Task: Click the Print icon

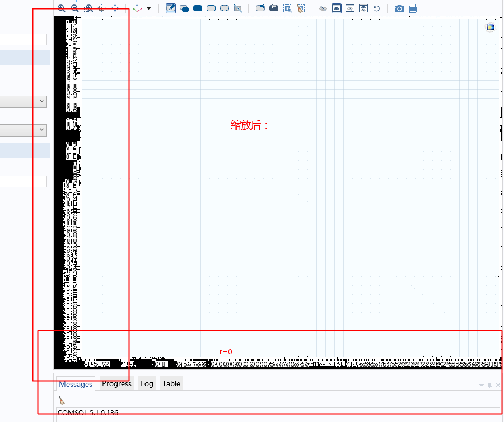Action: 413,8
